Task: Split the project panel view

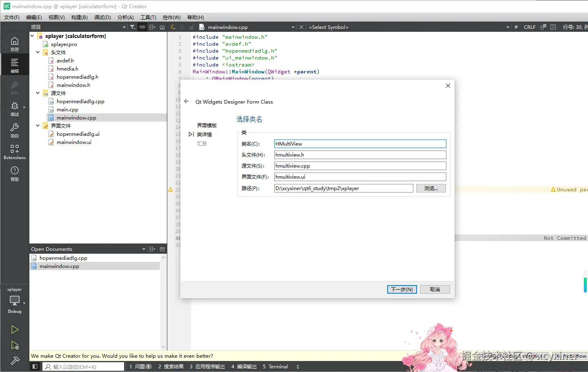Action: point(152,27)
